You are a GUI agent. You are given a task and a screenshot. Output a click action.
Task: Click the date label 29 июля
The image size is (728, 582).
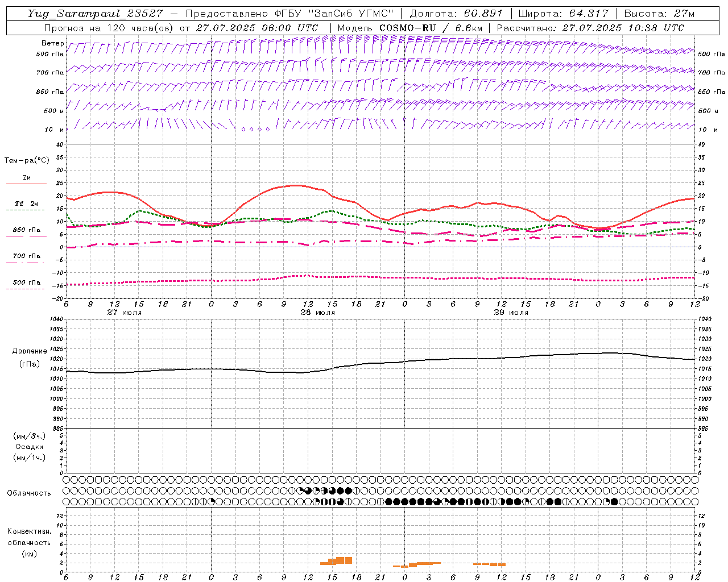click(511, 313)
